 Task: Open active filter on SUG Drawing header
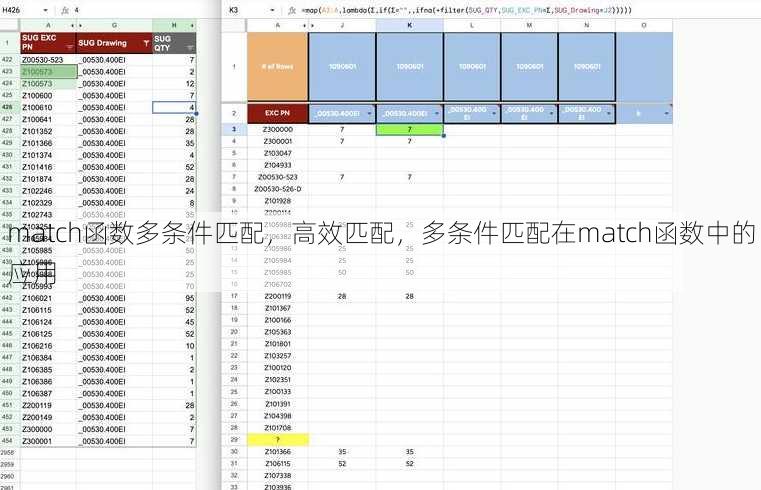tap(146, 43)
